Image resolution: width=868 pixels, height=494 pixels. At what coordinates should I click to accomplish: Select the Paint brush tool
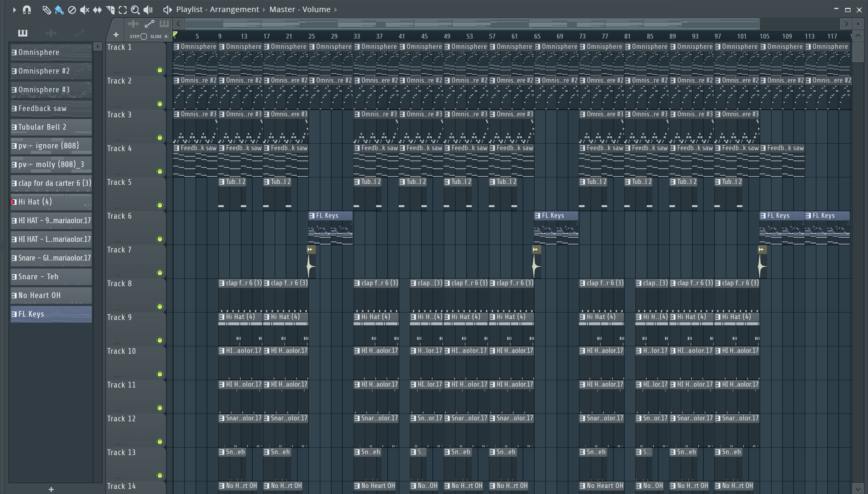[59, 10]
